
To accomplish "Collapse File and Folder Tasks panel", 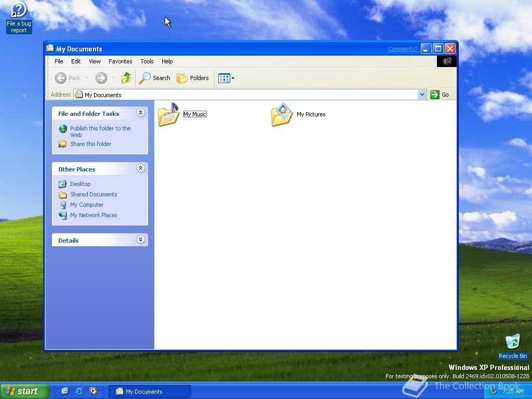I will click(x=140, y=113).
